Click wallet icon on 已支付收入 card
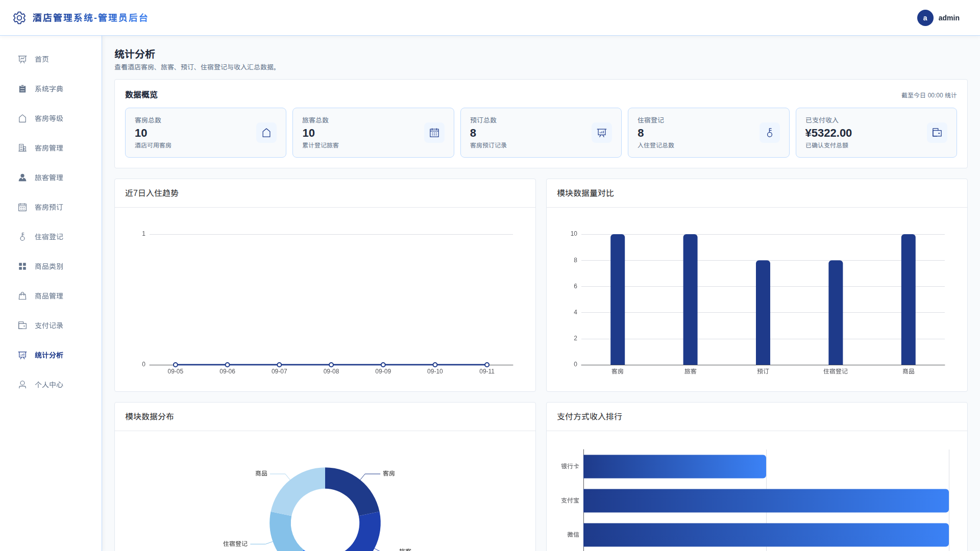This screenshot has height=551, width=980. [937, 133]
